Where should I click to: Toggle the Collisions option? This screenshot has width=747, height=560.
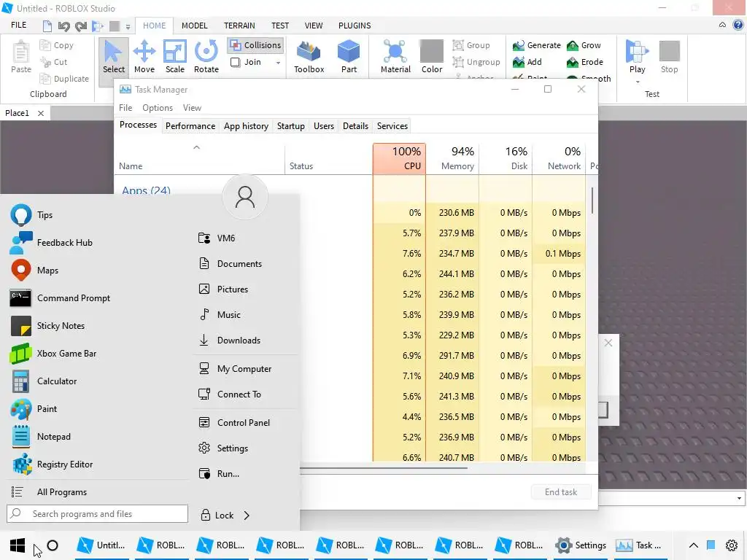pos(256,45)
